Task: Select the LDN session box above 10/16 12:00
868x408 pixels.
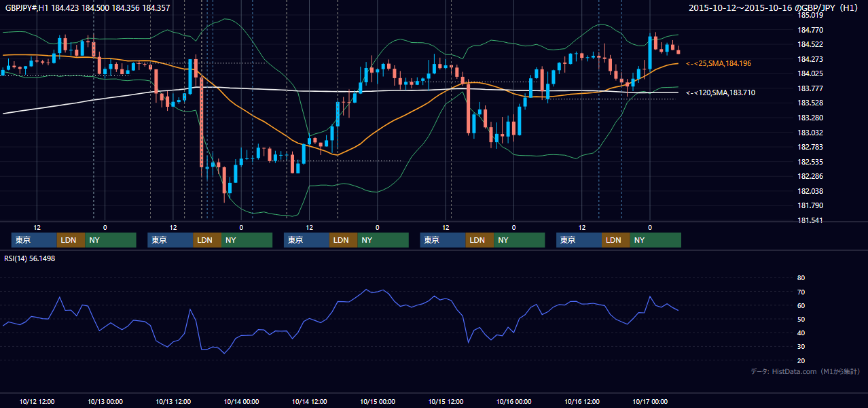Action: (x=615, y=240)
